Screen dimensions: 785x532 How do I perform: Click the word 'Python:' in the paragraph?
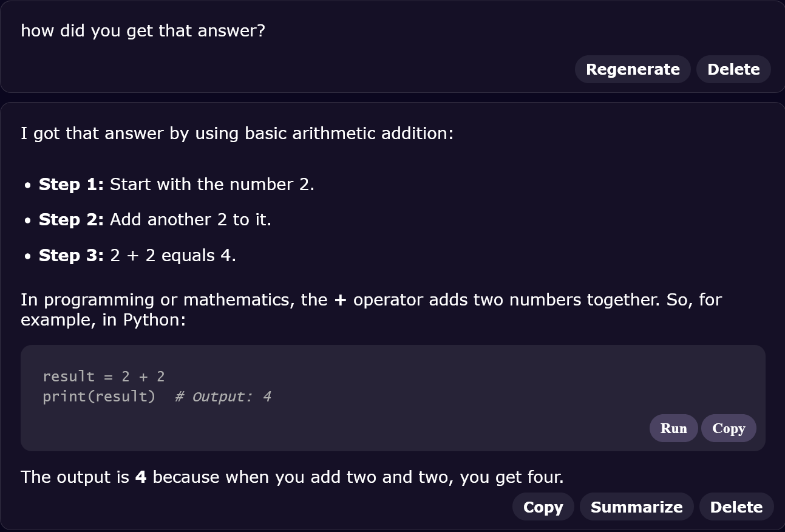pos(154,320)
